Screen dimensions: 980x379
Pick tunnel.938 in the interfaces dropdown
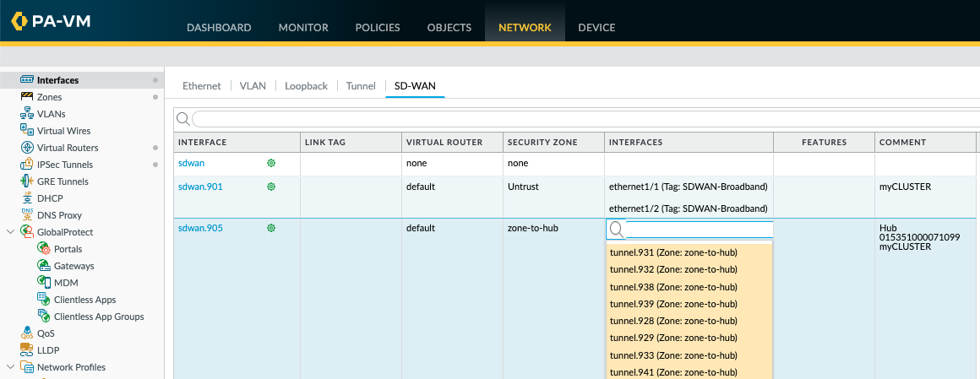coord(672,287)
